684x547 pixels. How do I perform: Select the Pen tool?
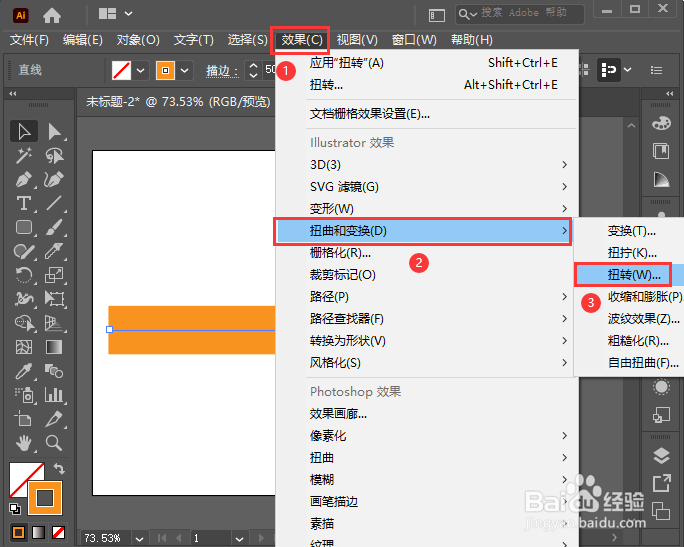[24, 179]
